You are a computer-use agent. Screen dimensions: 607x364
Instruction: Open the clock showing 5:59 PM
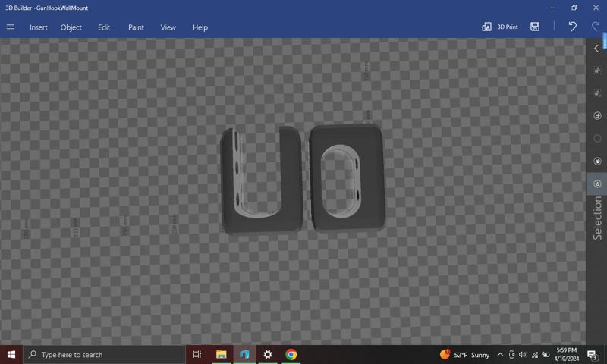point(566,355)
